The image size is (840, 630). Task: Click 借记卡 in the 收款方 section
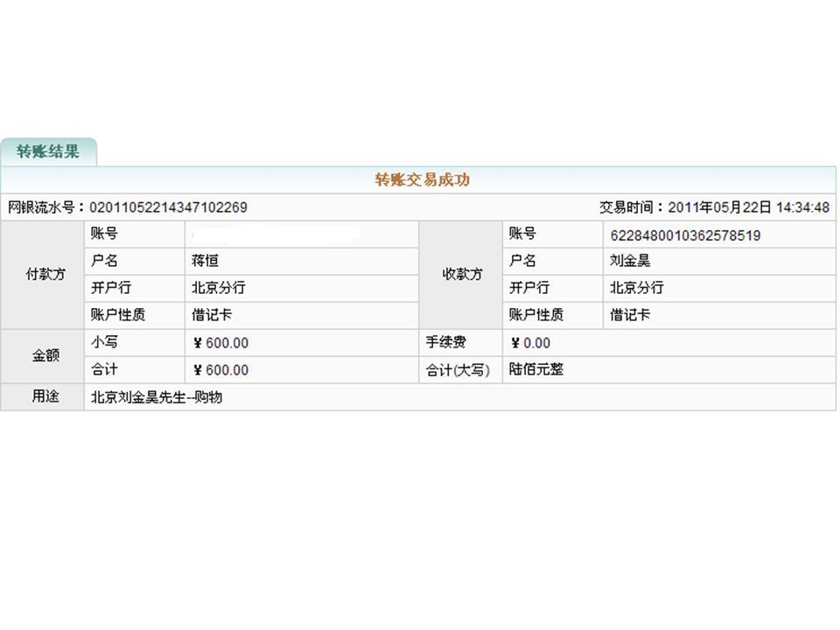click(630, 315)
